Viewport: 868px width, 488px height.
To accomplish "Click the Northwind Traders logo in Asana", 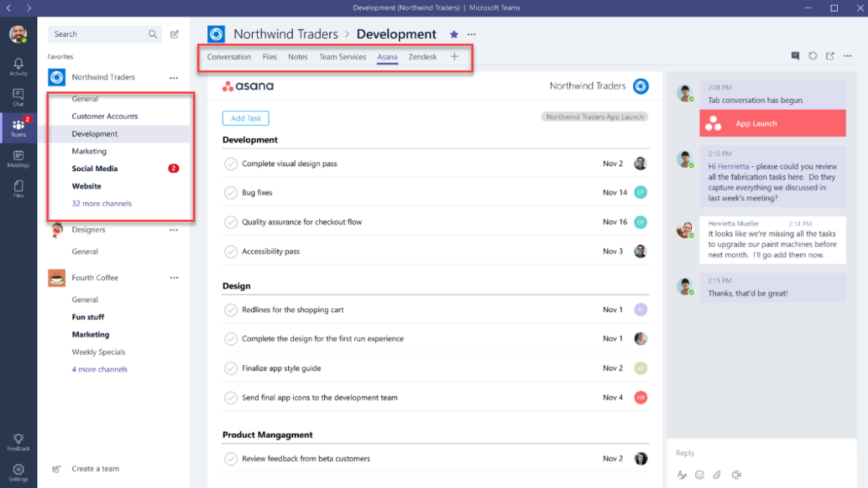I will point(640,86).
